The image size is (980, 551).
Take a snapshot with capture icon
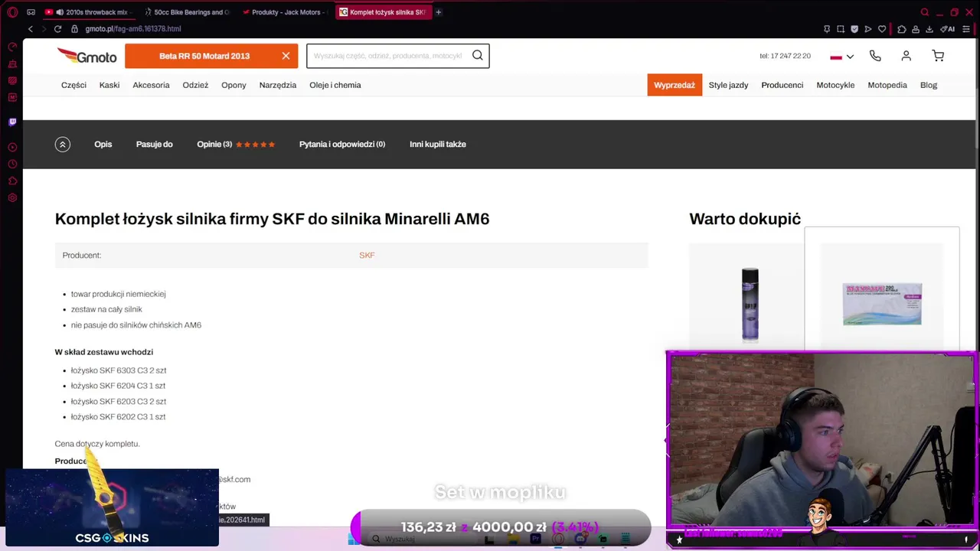[x=841, y=29]
